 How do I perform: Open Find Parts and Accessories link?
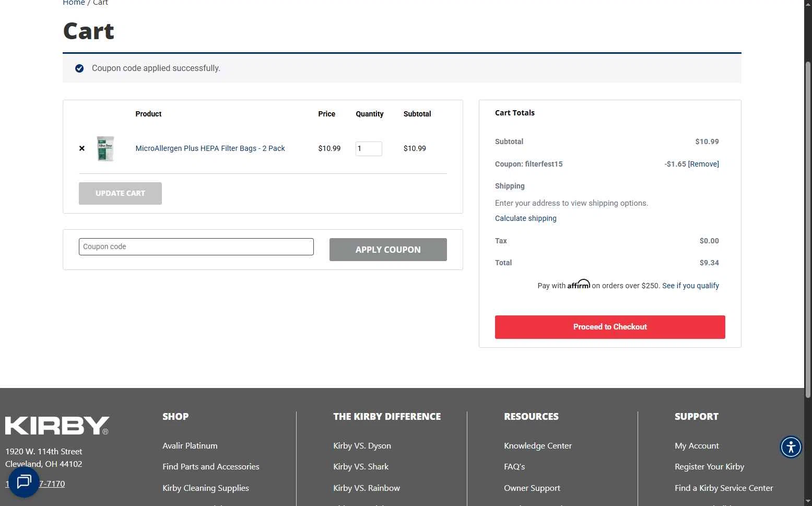[211, 466]
